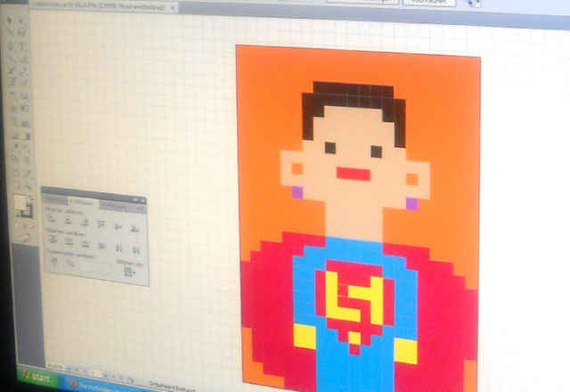The image size is (570, 392).
Task: Open the Windows start button
Action: coord(37,378)
